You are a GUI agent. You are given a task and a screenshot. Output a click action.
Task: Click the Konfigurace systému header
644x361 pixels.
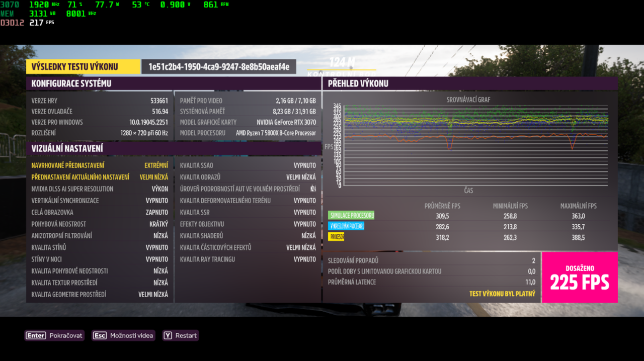tap(174, 83)
